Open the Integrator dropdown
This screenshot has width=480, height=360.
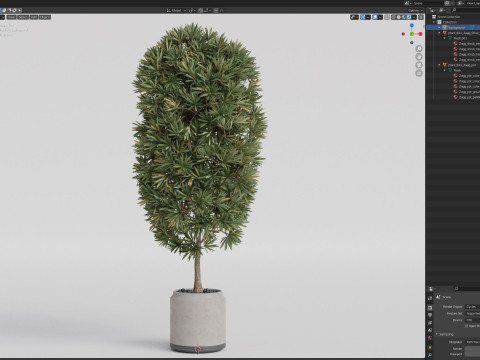click(473, 342)
